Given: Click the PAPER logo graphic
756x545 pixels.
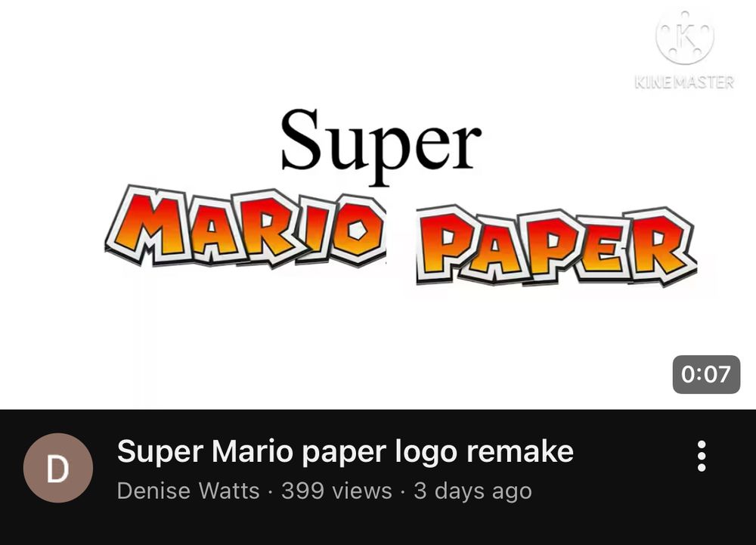Looking at the screenshot, I should pyautogui.click(x=556, y=246).
